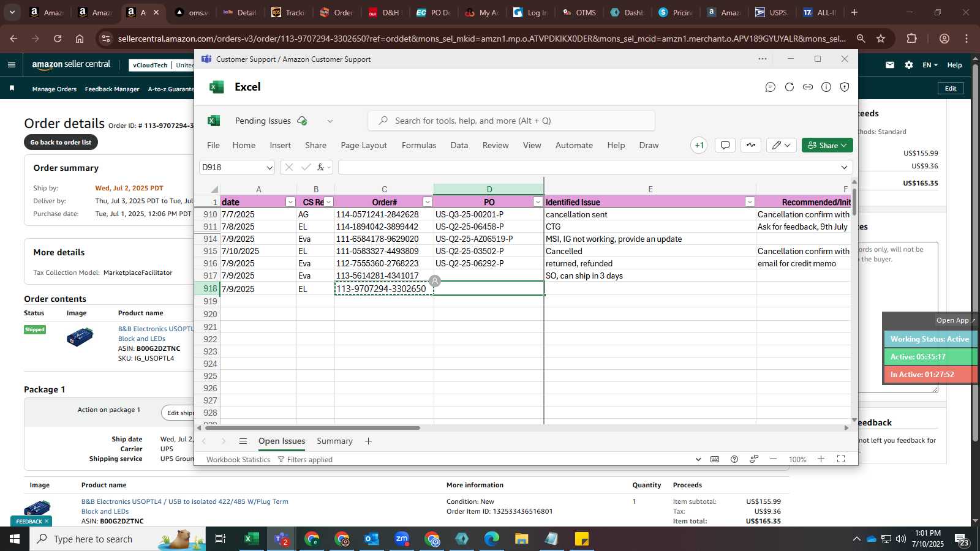The image size is (980, 551).
Task: Click the help question icon in status bar
Action: pyautogui.click(x=734, y=459)
